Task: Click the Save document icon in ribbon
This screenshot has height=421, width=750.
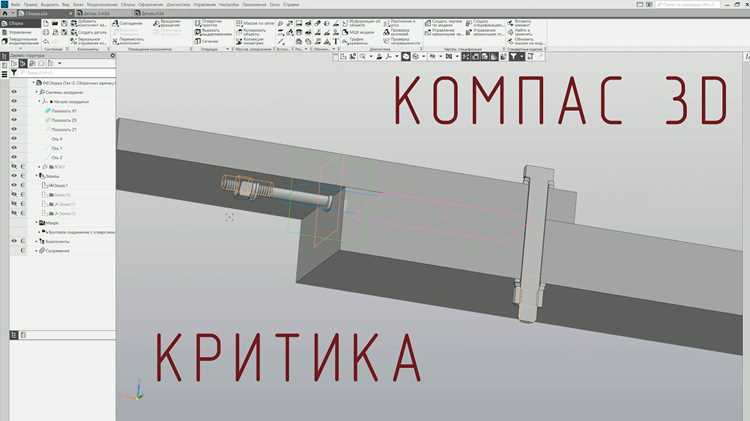Action: click(64, 23)
